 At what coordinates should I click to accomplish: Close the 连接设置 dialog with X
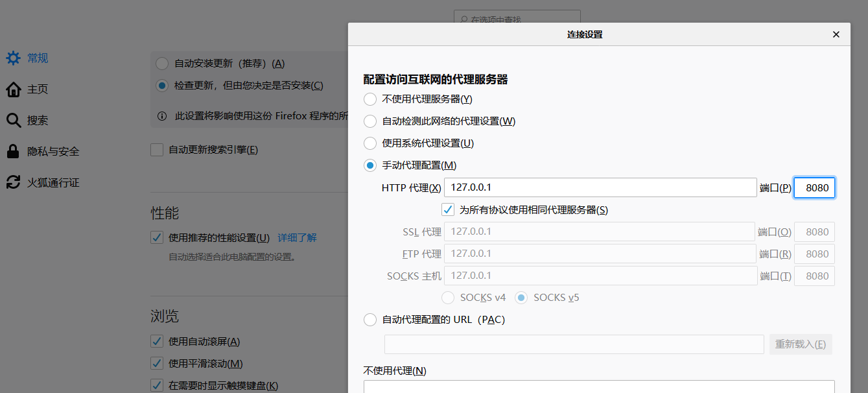[836, 34]
